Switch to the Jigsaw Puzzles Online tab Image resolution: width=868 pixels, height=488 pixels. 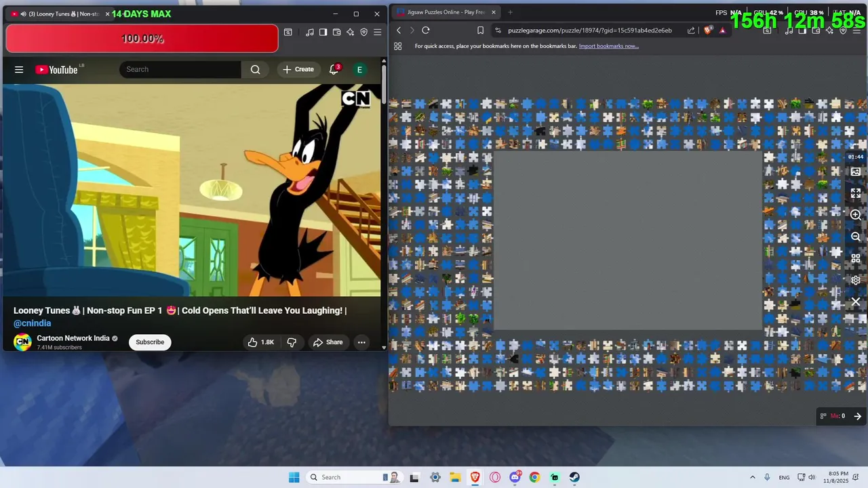(x=446, y=12)
